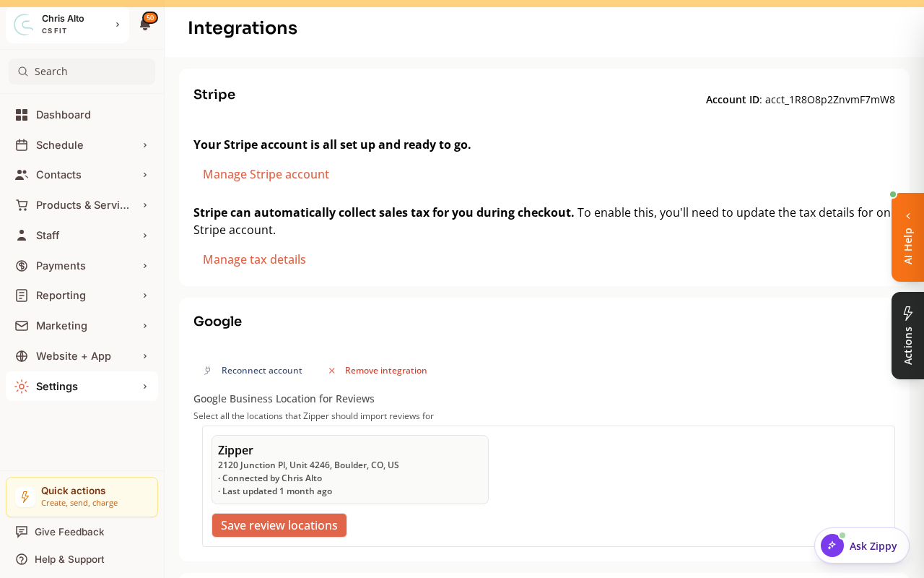This screenshot has width=924, height=578.
Task: Click Help & Support text
Action: pyautogui.click(x=69, y=559)
